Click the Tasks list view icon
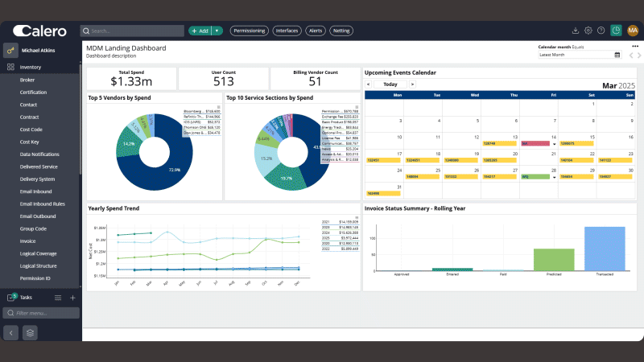 (x=58, y=298)
